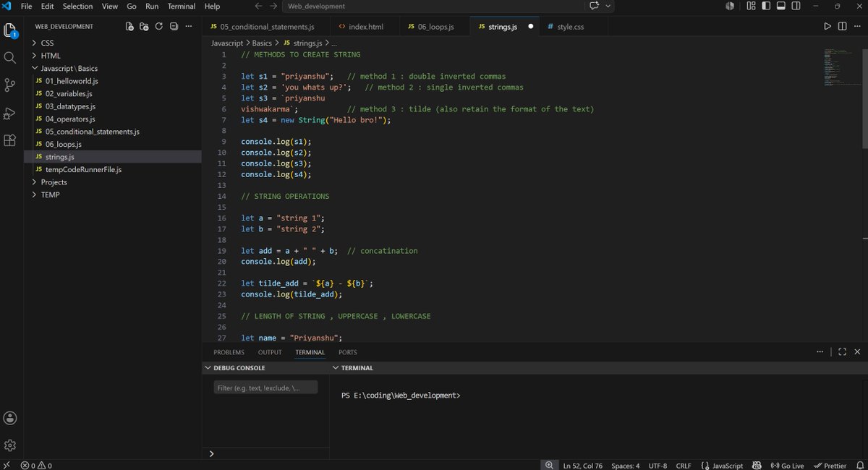Maximize the panel size
Viewport: 868px width, 470px height.
click(843, 352)
